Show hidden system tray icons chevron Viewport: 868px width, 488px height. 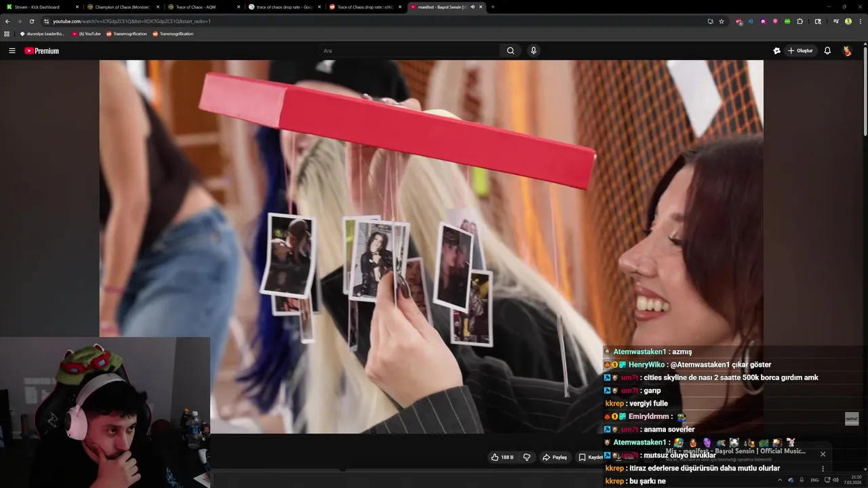[x=780, y=480]
